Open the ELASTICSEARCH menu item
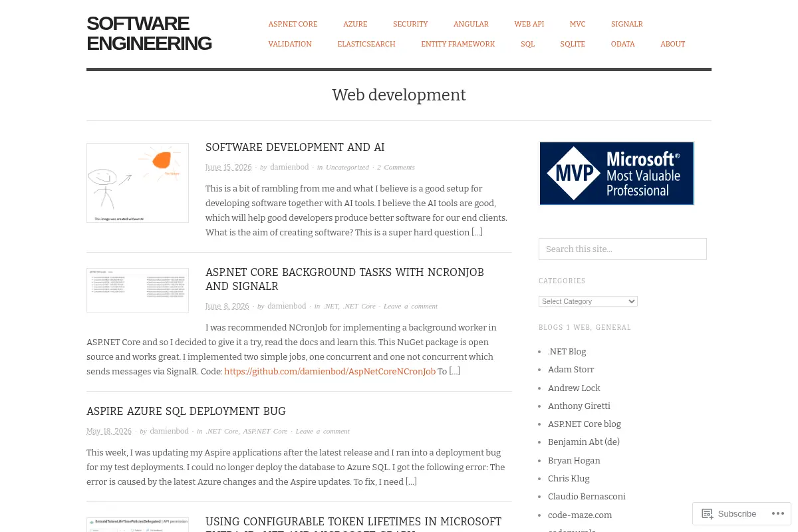This screenshot has width=798, height=532. [x=366, y=44]
